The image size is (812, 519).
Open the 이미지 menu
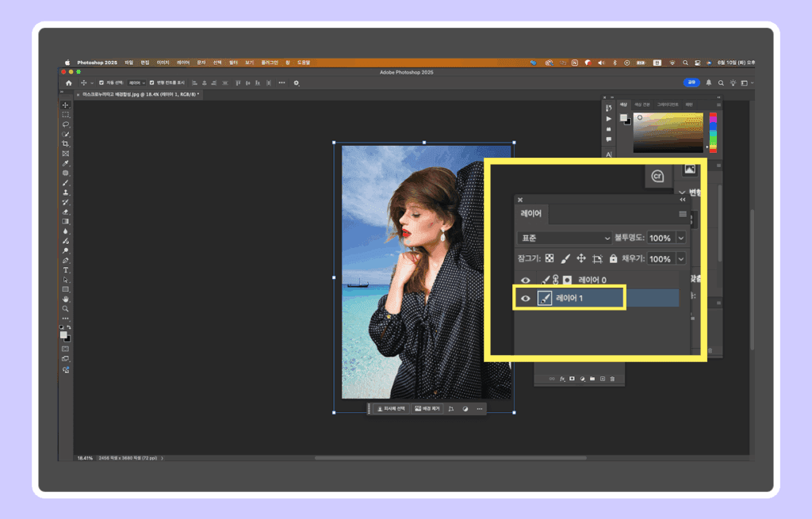tap(163, 63)
